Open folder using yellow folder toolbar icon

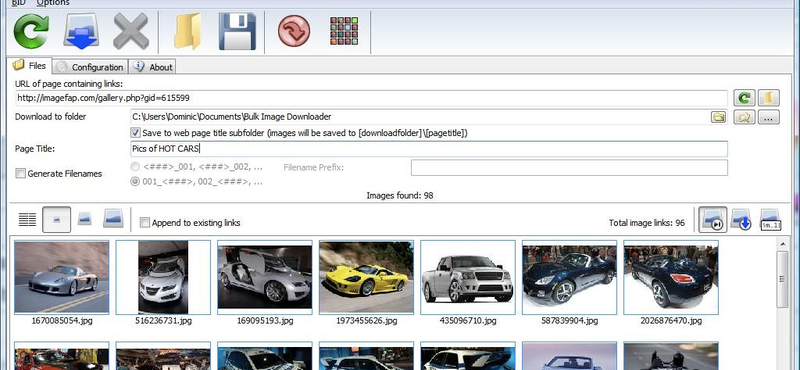pos(187,32)
